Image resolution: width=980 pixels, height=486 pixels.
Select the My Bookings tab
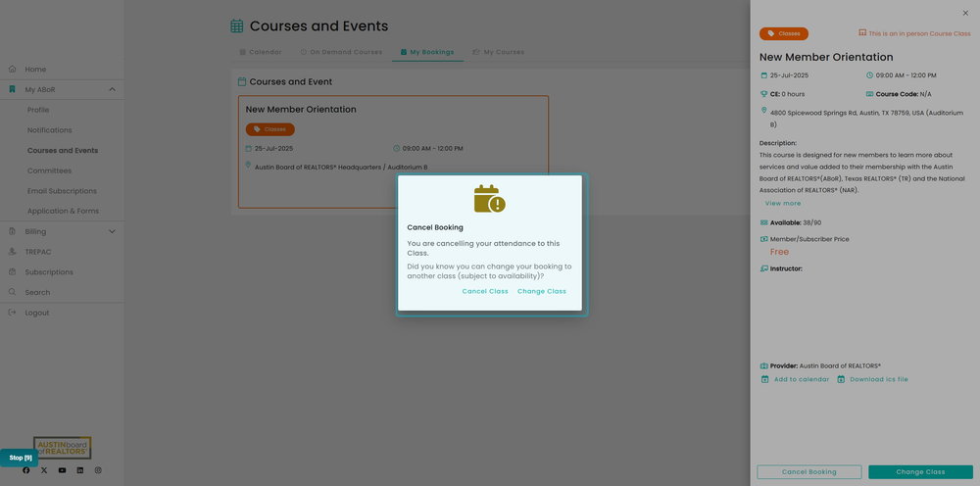(x=427, y=52)
